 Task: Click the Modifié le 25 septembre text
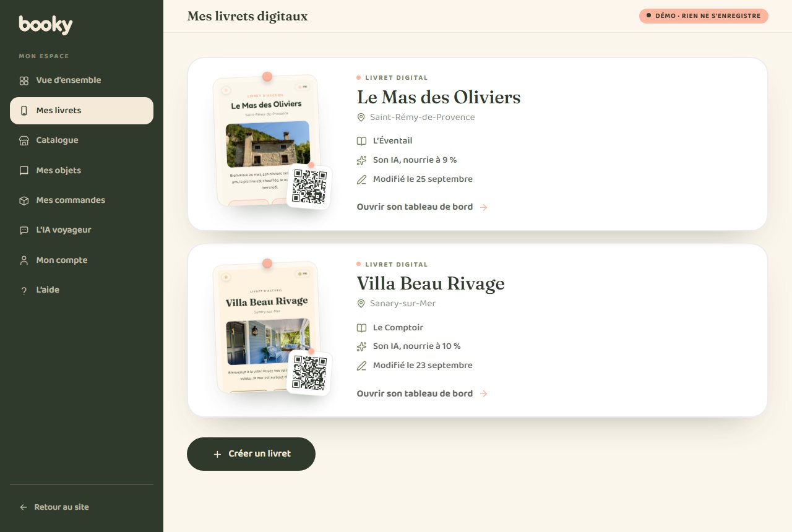click(423, 179)
